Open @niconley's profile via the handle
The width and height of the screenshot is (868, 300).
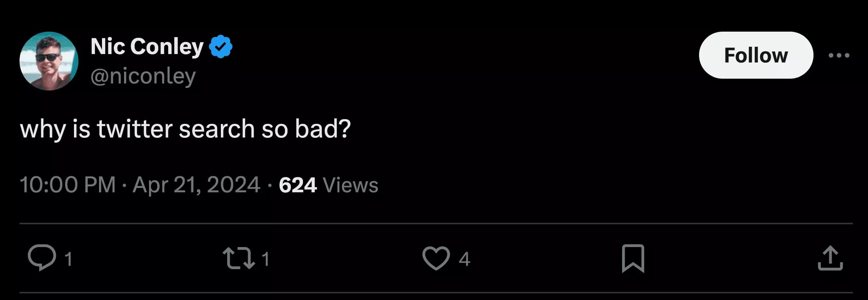(x=143, y=77)
